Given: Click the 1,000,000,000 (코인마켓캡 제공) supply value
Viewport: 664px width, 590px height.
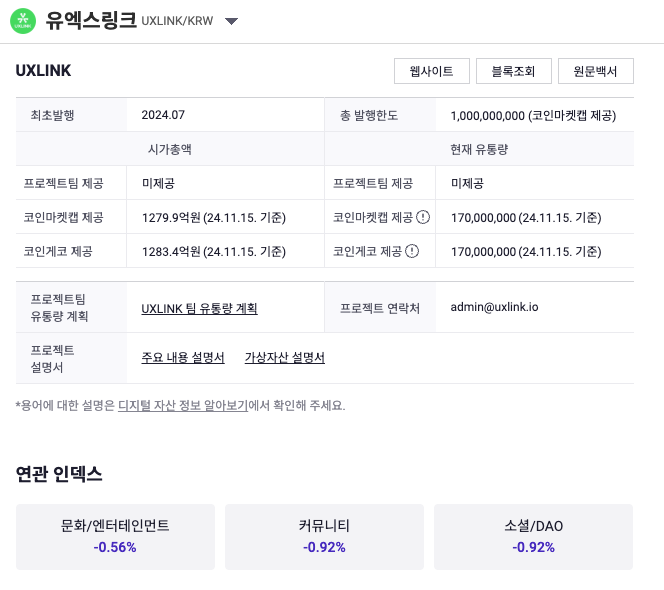Looking at the screenshot, I should (x=533, y=116).
